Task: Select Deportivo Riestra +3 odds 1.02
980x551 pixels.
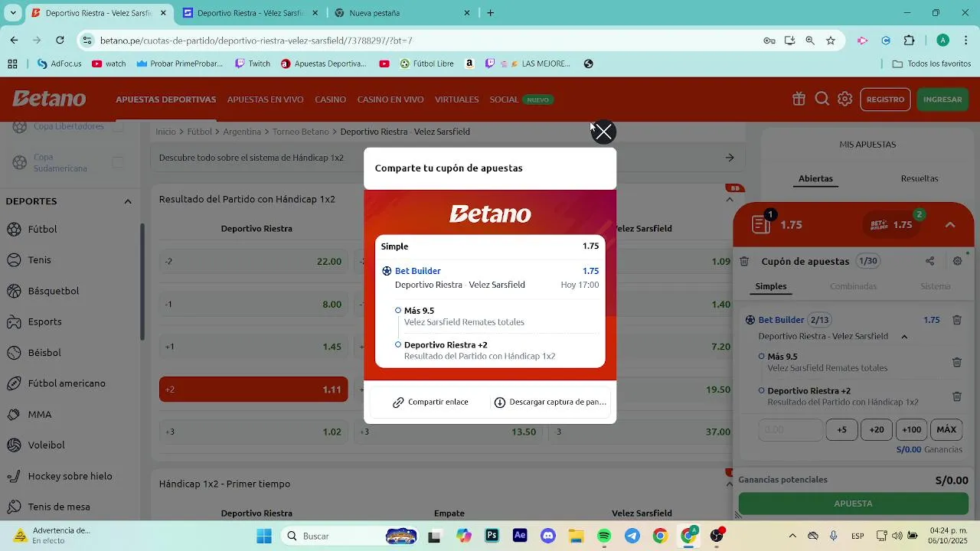Action: tap(253, 432)
